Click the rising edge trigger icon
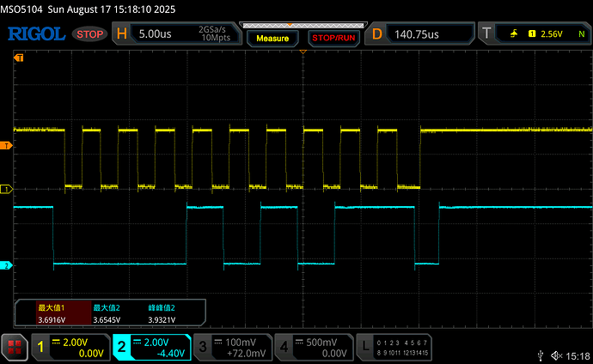This screenshot has height=364, width=593. tap(514, 34)
